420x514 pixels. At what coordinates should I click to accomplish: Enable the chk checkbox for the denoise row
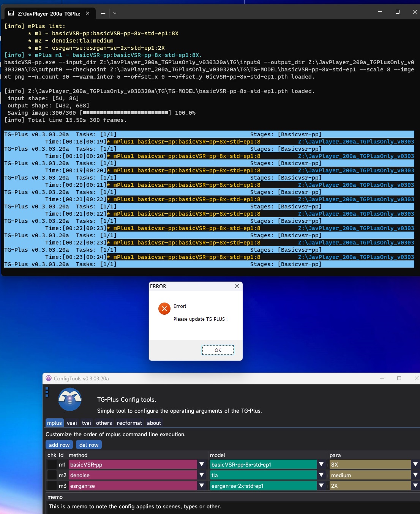52,475
